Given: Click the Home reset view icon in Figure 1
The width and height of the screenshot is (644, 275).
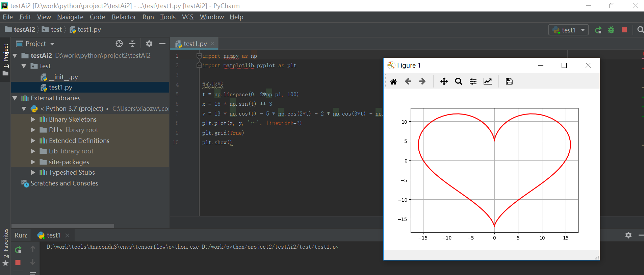Looking at the screenshot, I should (x=393, y=81).
